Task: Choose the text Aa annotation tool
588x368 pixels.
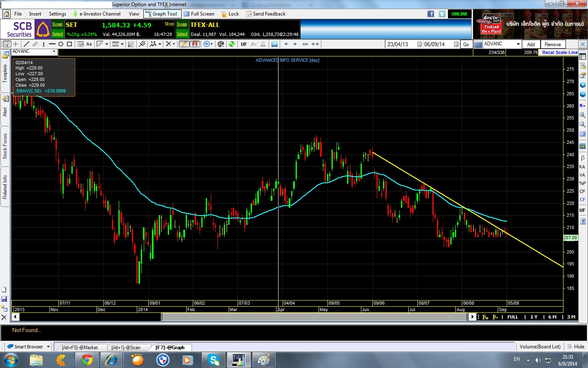Action: (89, 44)
